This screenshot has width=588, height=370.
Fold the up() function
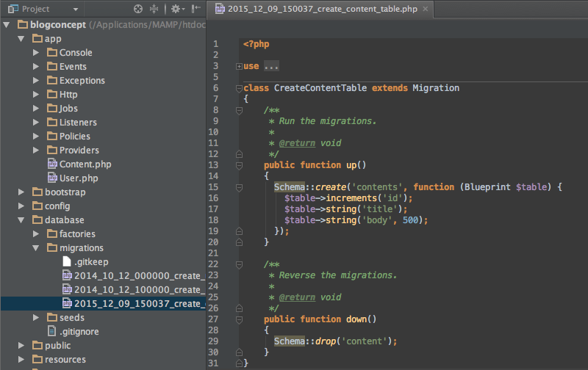pyautogui.click(x=239, y=166)
